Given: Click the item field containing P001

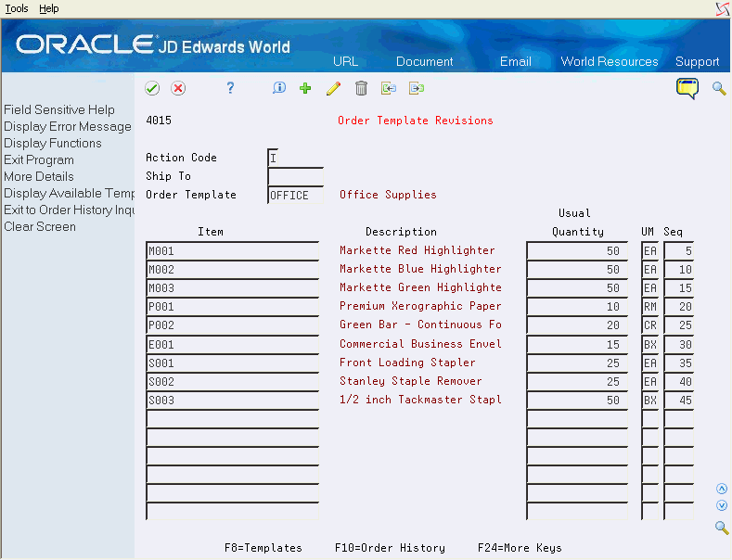Looking at the screenshot, I should click(233, 307).
